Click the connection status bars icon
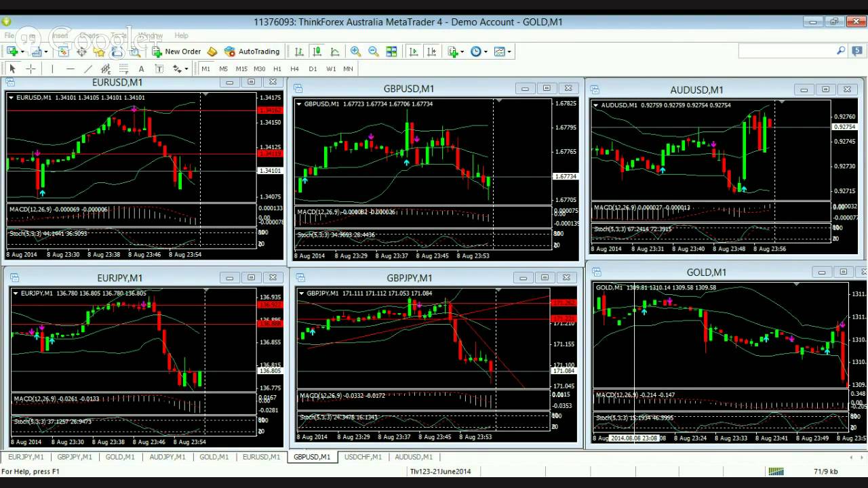The width and height of the screenshot is (868, 488). click(776, 471)
